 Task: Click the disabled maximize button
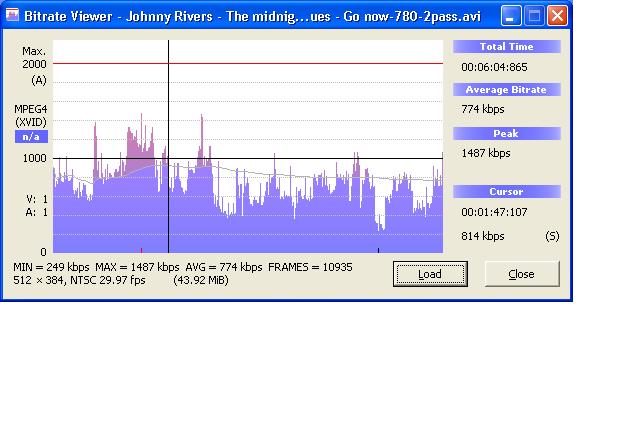click(x=534, y=16)
